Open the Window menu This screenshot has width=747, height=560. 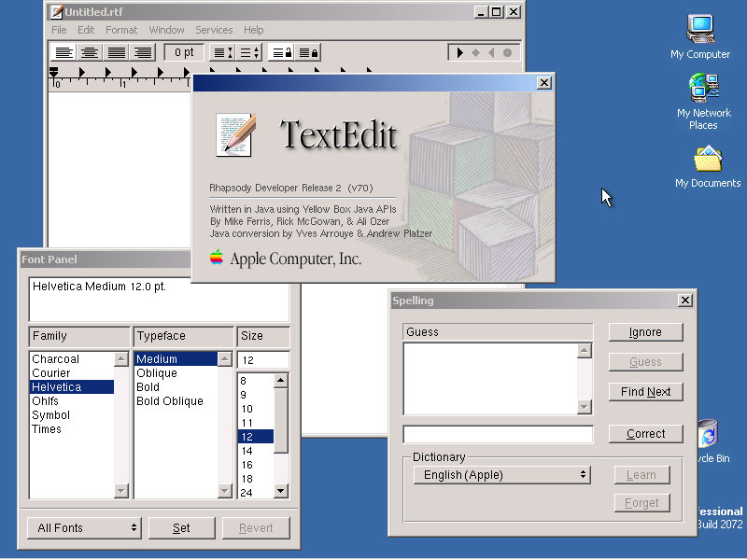[x=166, y=30]
